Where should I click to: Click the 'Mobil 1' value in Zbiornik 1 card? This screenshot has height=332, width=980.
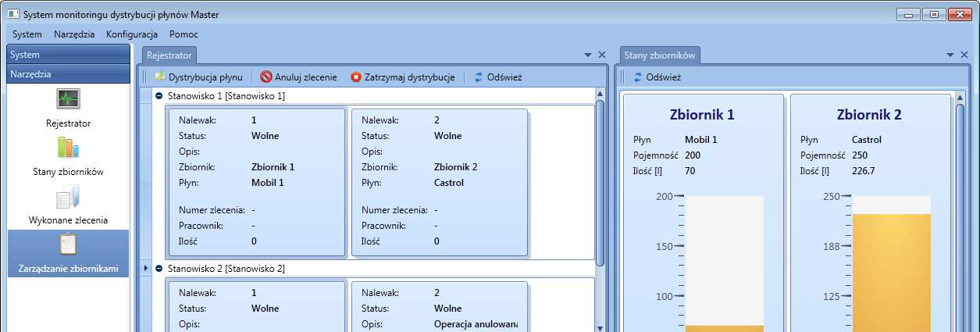click(700, 140)
